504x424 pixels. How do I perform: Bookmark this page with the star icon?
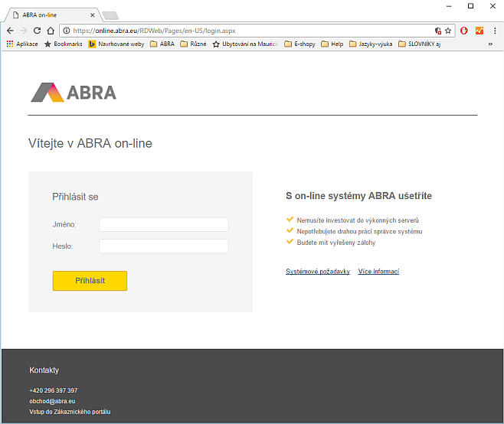click(x=448, y=31)
